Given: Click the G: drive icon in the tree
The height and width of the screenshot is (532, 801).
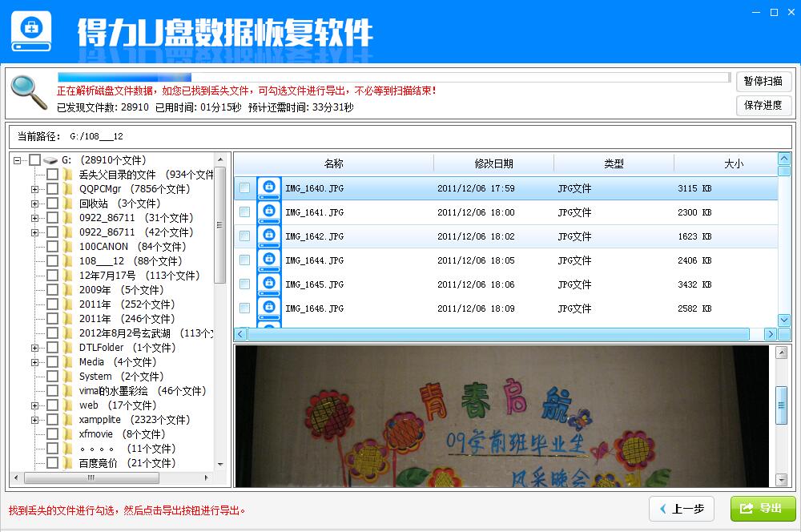Looking at the screenshot, I should [x=48, y=159].
